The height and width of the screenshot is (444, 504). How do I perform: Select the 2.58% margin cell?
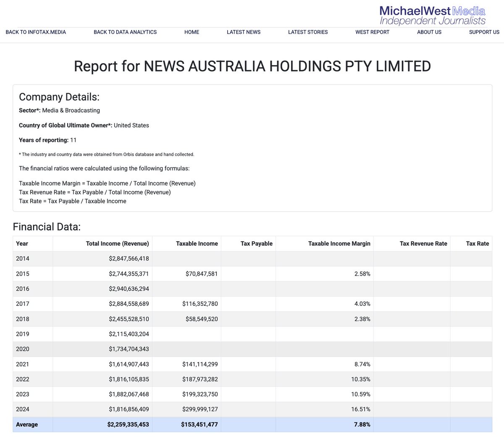324,274
